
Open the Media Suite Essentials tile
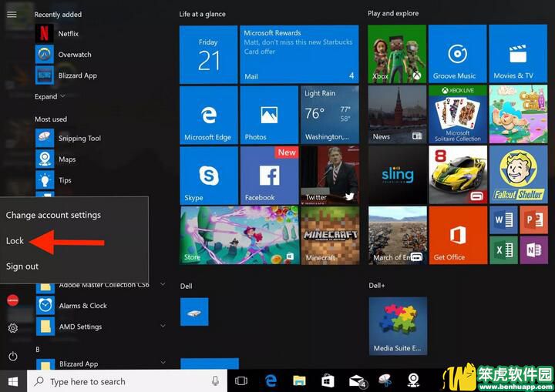tap(398, 326)
